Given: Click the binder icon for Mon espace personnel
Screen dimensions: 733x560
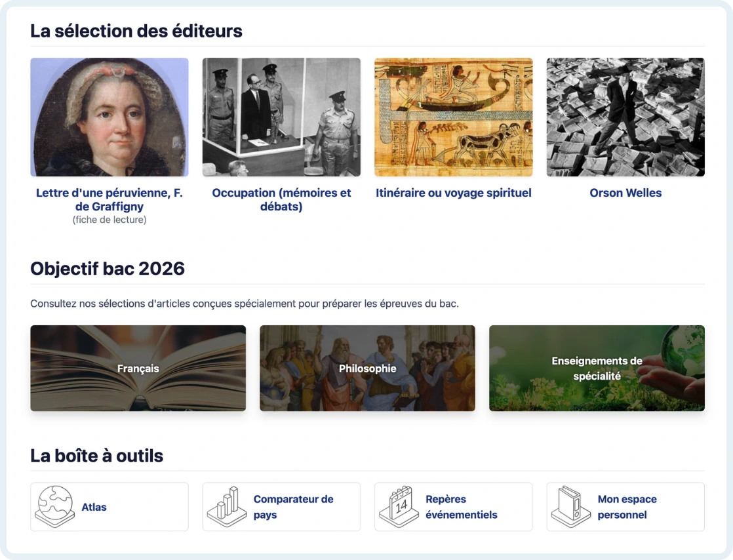Looking at the screenshot, I should (x=570, y=506).
